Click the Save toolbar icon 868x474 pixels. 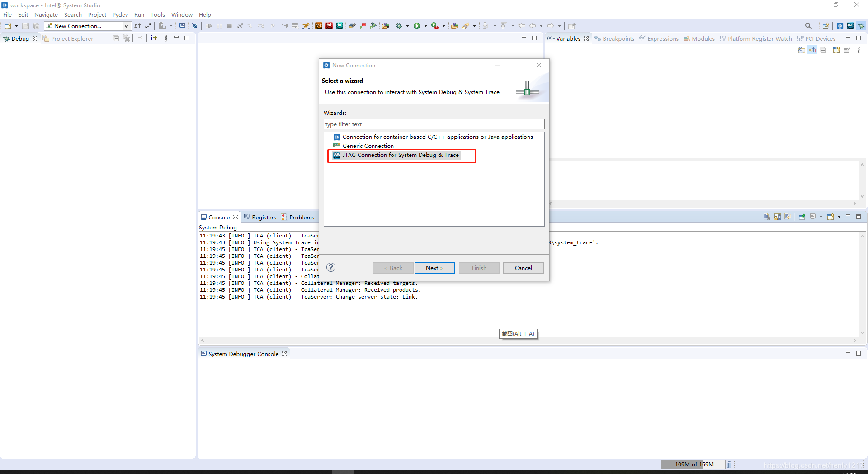tap(25, 26)
